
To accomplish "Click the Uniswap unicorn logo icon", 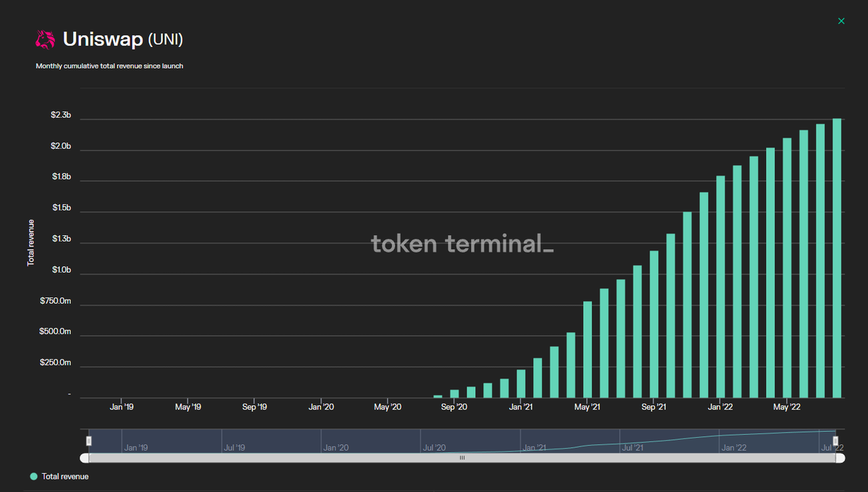I will point(46,38).
